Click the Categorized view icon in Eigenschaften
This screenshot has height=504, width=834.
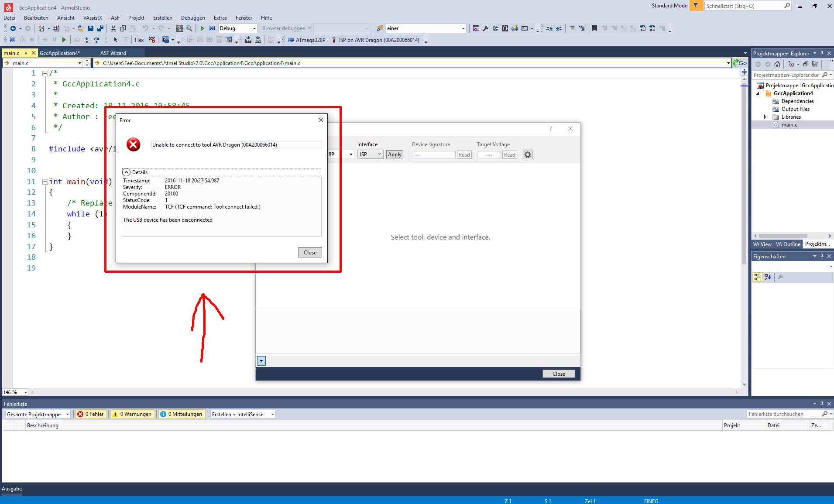(x=758, y=277)
